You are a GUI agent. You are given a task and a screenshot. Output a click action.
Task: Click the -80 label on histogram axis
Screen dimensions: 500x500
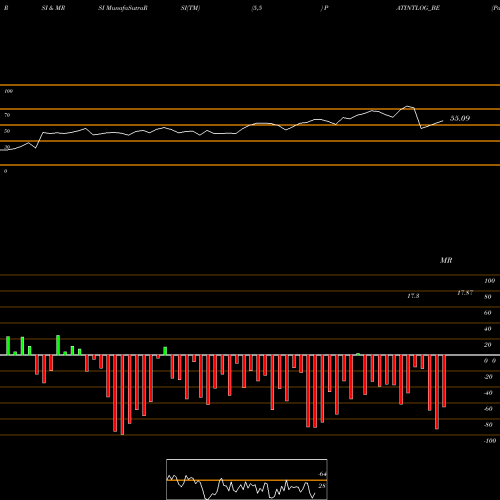488,425
